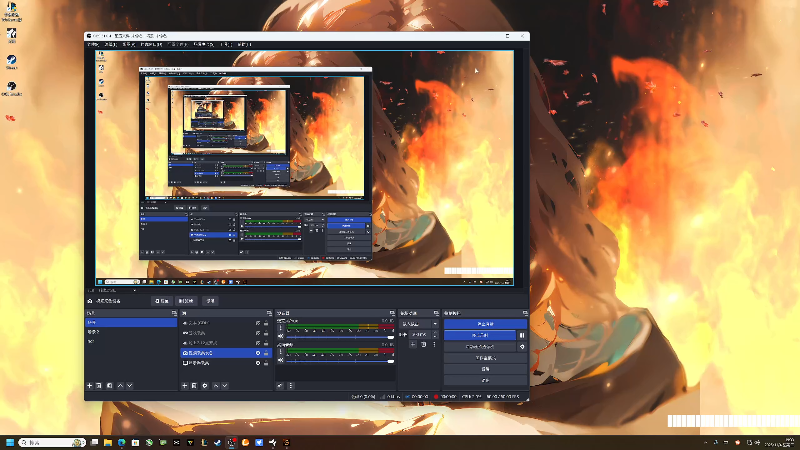
Task: Open Filters button on source toolbar
Action: pos(186,301)
